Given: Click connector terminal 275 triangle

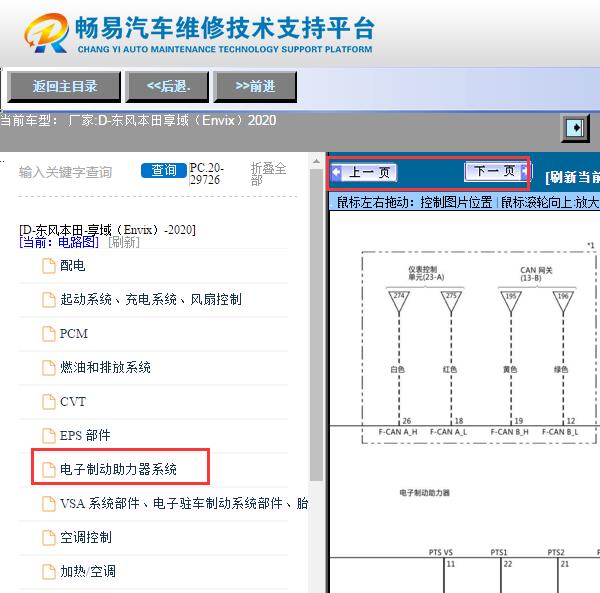Looking at the screenshot, I should point(451,301).
